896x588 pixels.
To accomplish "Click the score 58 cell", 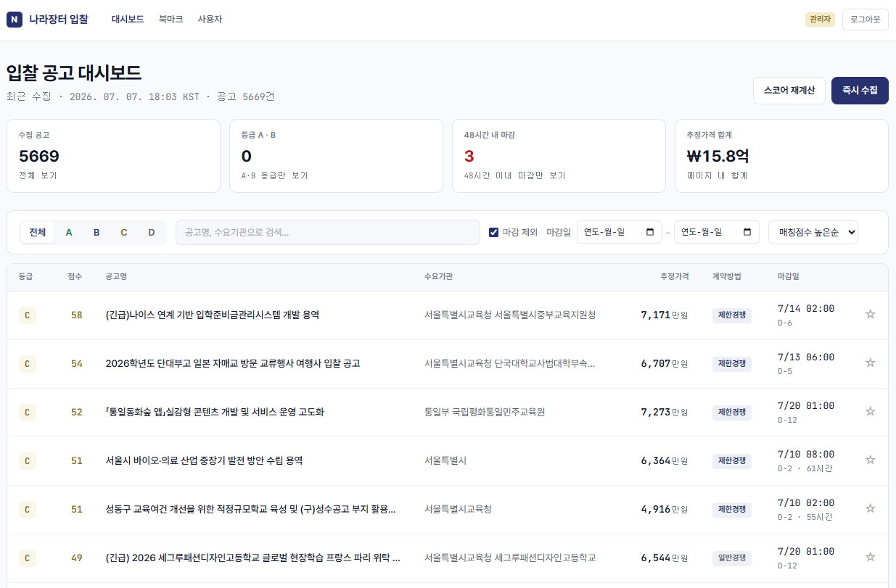I will pos(77,315).
